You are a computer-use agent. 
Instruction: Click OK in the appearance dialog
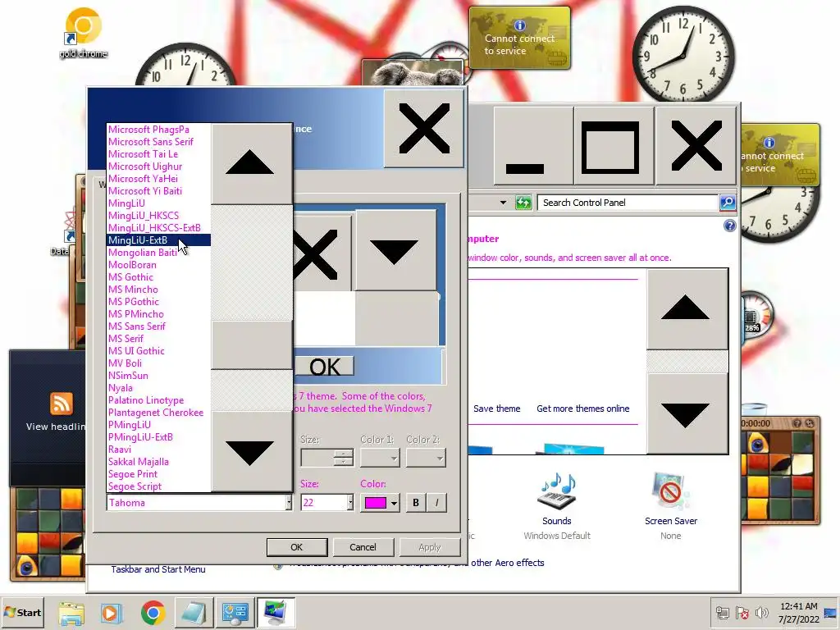point(297,547)
